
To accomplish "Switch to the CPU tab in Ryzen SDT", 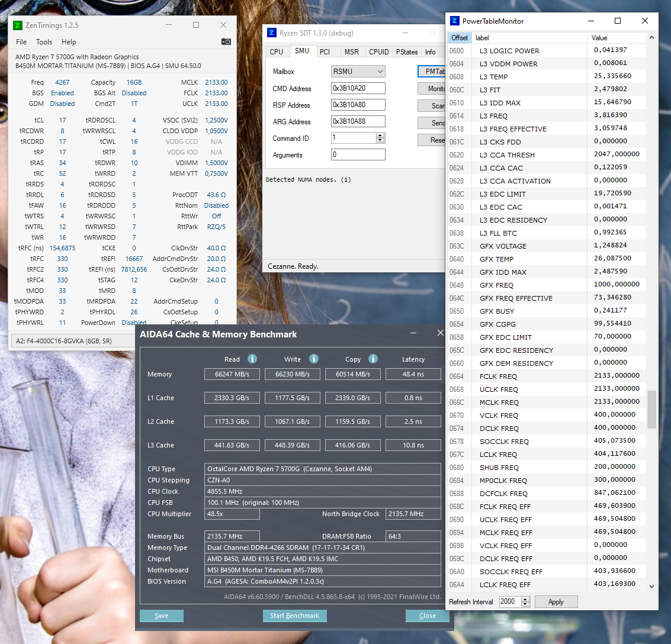I will 277,51.
